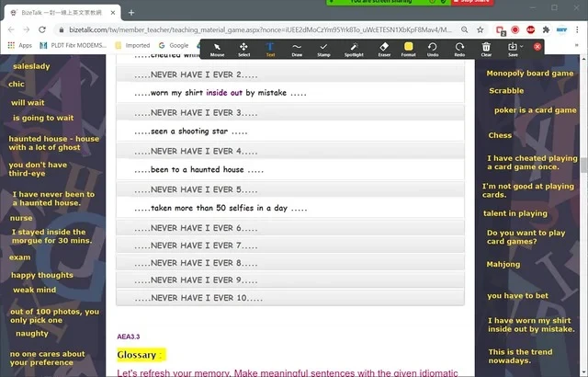Enable the Spotlight tool

coord(354,50)
